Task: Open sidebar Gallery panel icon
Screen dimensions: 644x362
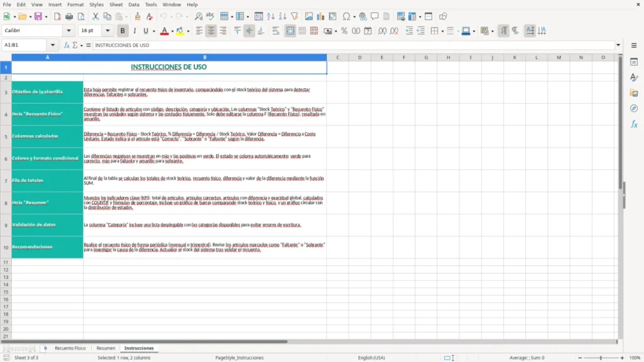Action: click(634, 93)
